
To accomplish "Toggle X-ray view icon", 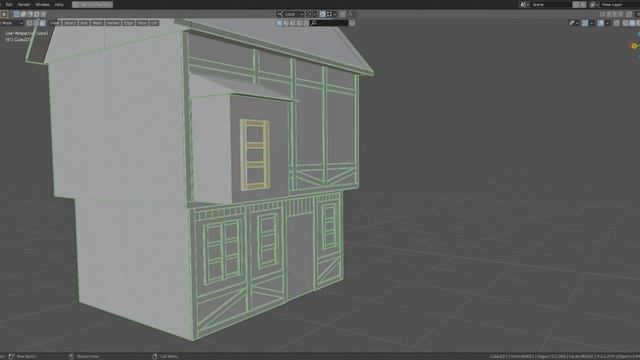I will click(617, 23).
